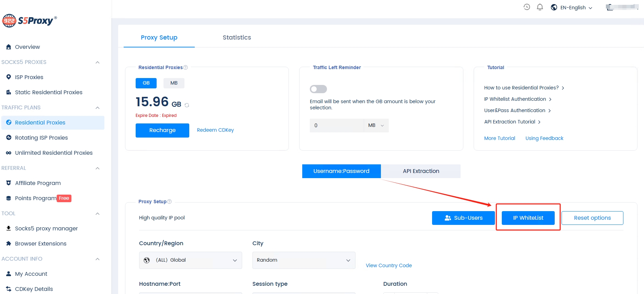The image size is (644, 294).
Task: Click the Proxy Setup help question icon
Action: [169, 202]
